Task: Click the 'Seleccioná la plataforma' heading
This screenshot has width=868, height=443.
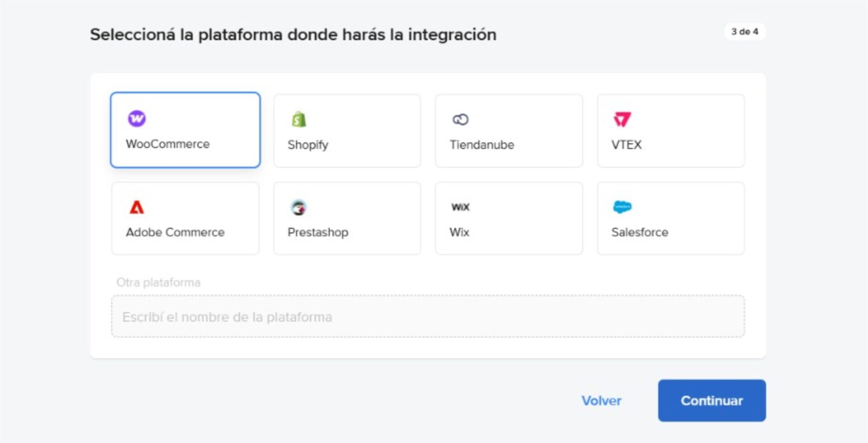Action: tap(293, 35)
